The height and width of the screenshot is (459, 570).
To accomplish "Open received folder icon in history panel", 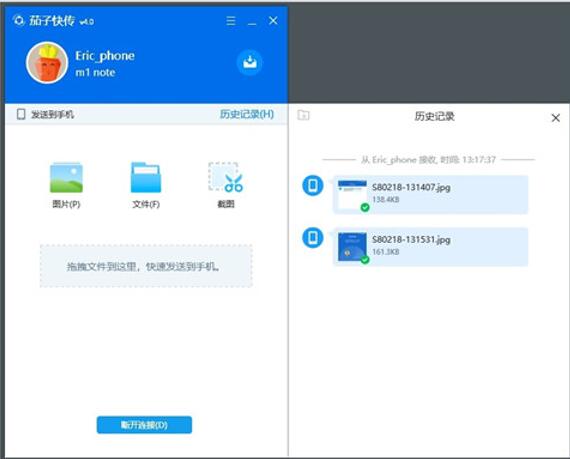I will tap(304, 115).
